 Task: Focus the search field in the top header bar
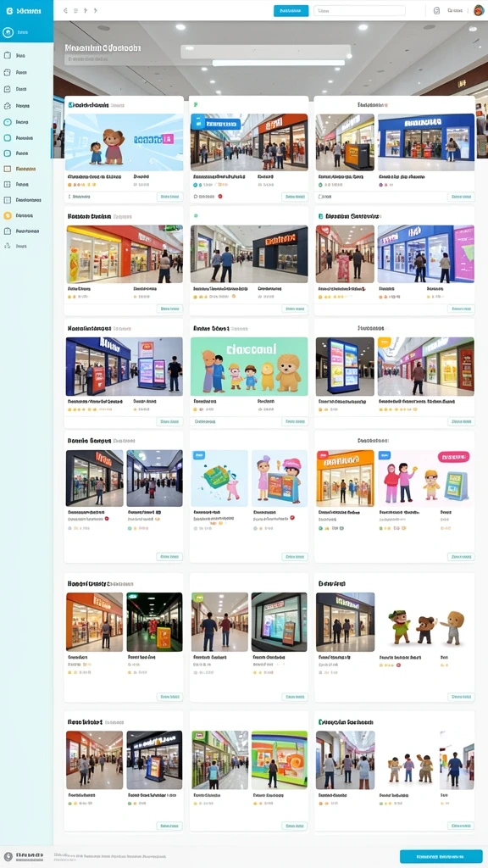[x=359, y=10]
